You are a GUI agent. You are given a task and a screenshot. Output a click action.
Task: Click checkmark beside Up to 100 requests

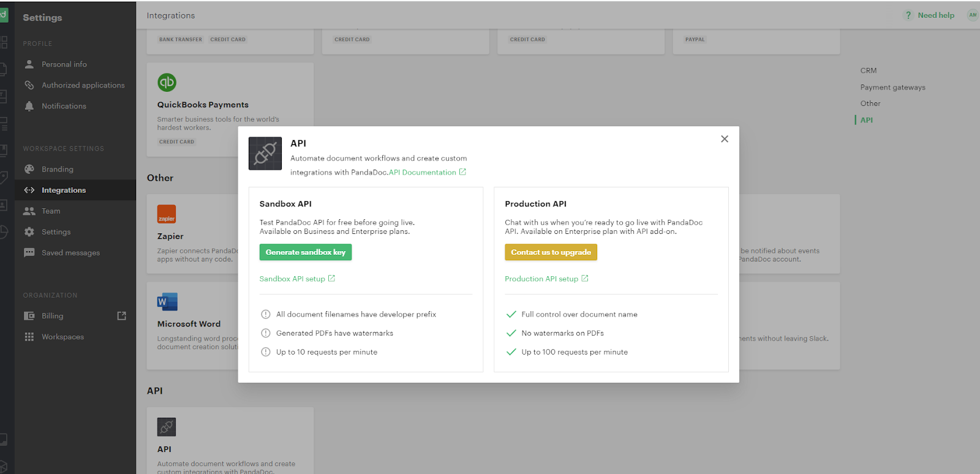(511, 352)
